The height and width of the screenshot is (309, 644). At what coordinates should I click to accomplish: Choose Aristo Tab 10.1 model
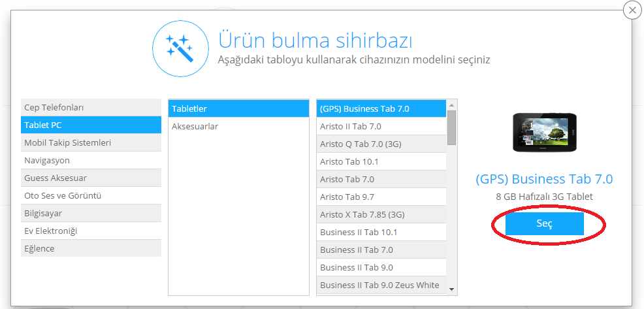click(381, 162)
